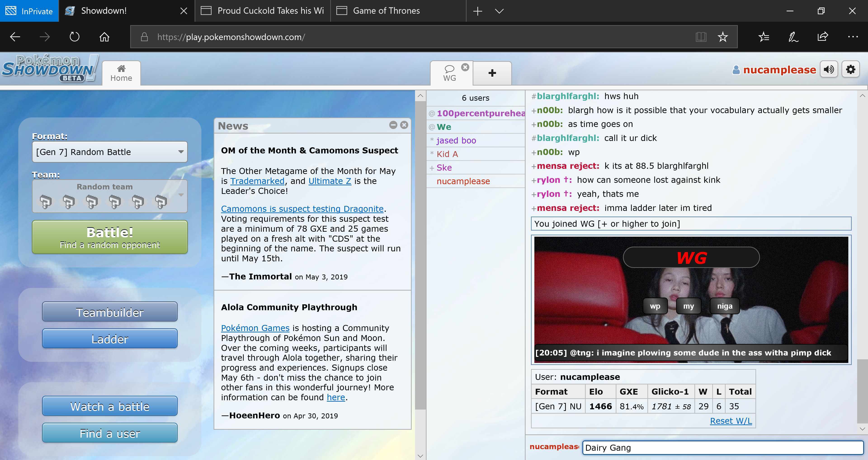This screenshot has height=460, width=868.
Task: Close the WG chat room tab
Action: click(465, 67)
